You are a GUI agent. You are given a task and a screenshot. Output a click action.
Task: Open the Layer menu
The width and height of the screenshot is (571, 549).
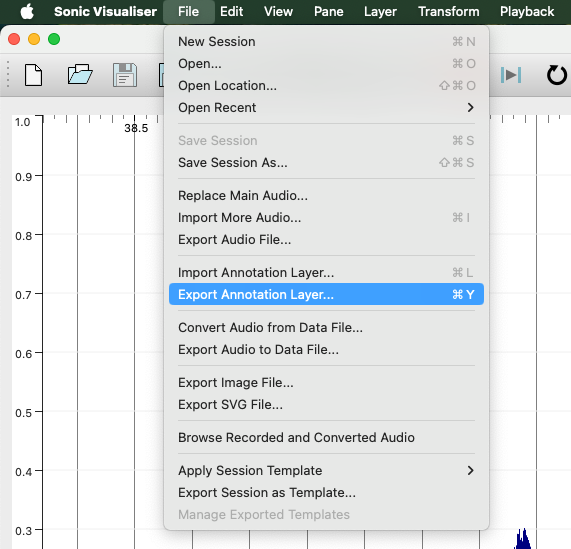(381, 12)
